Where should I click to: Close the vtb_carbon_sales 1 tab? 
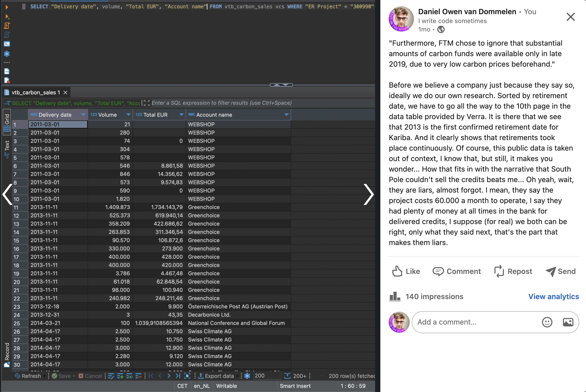66,92
